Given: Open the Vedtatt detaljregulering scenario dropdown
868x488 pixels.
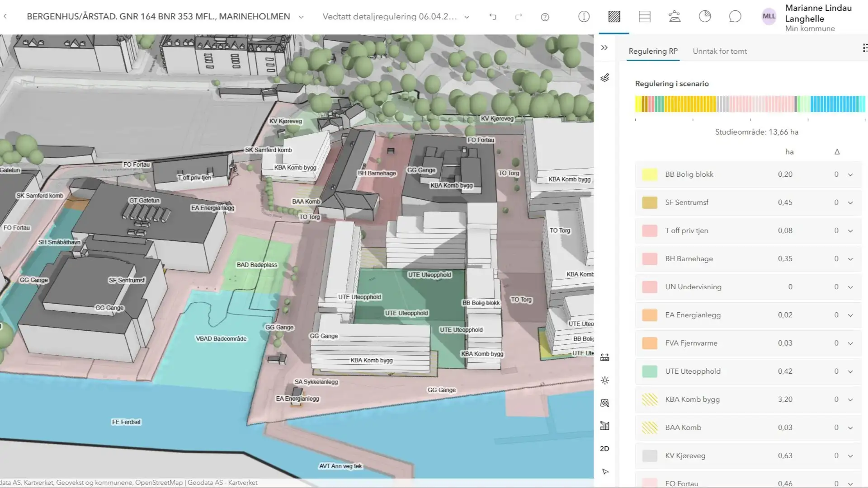Looking at the screenshot, I should 396,17.
